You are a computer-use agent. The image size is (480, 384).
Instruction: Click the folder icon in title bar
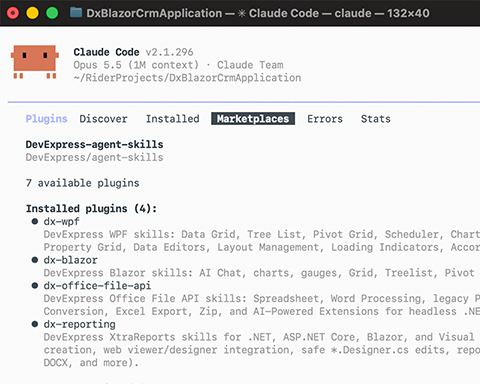click(76, 13)
